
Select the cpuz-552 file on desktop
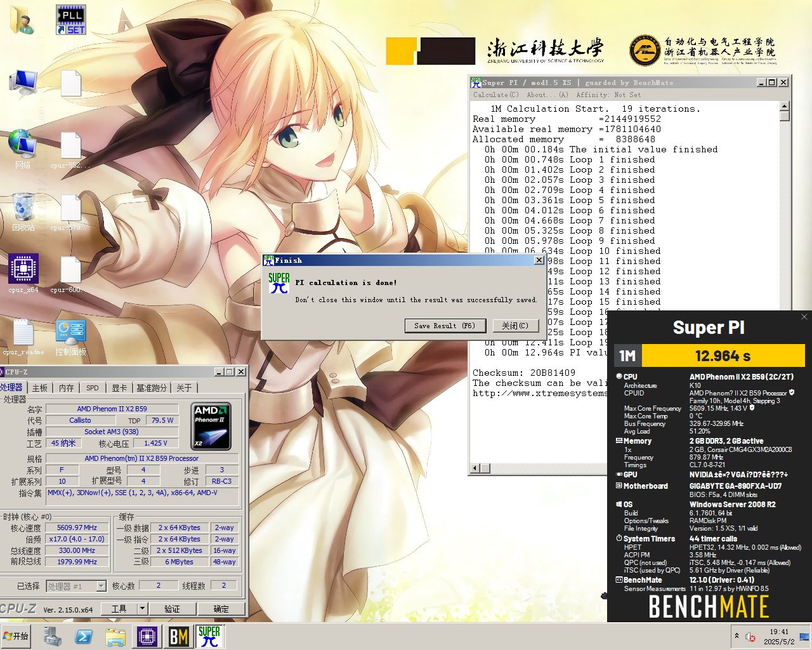70,150
